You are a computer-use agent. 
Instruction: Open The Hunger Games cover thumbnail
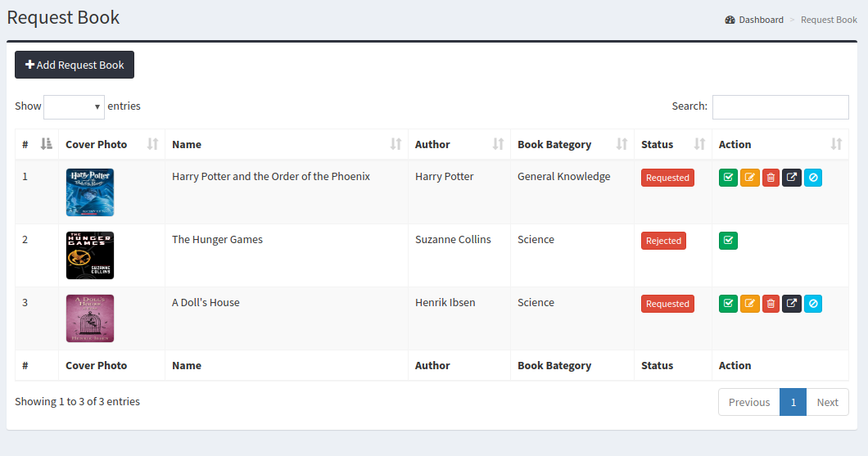coord(90,255)
